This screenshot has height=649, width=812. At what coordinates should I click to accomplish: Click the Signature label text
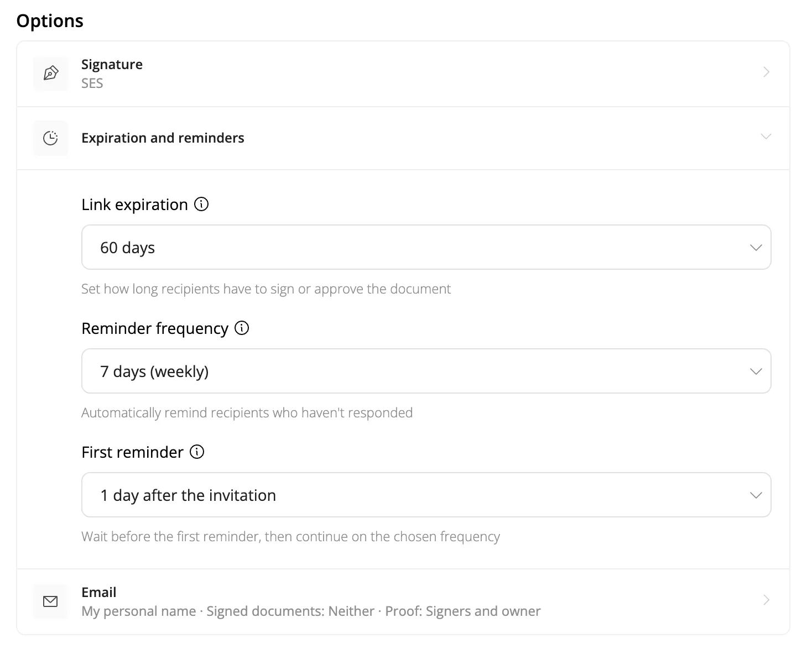112,65
